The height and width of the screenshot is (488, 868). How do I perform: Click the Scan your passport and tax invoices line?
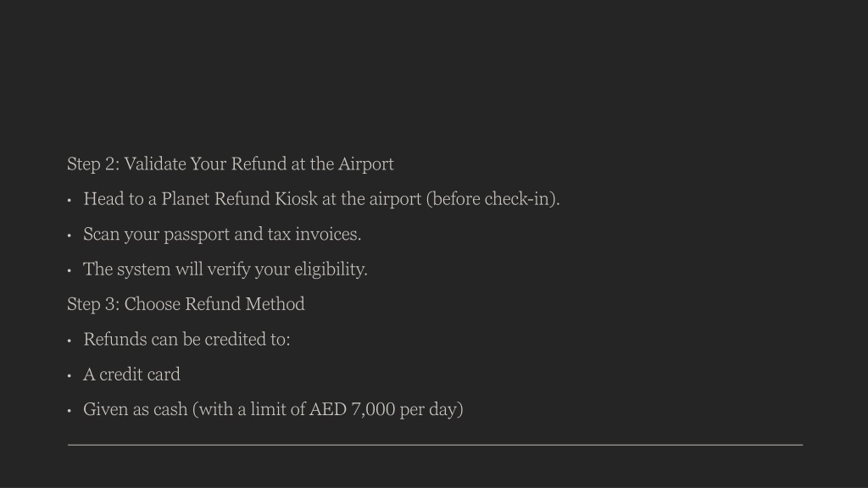222,235
